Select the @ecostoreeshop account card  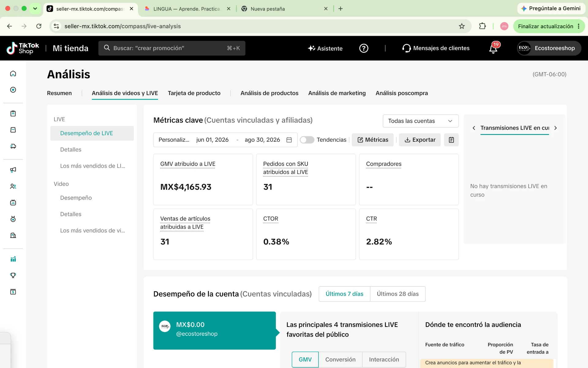point(214,331)
